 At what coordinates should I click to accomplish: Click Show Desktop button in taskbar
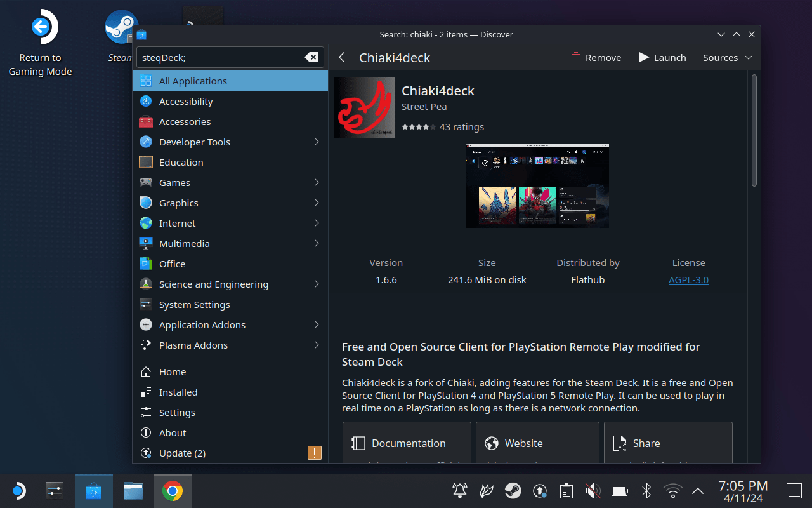pyautogui.click(x=794, y=491)
